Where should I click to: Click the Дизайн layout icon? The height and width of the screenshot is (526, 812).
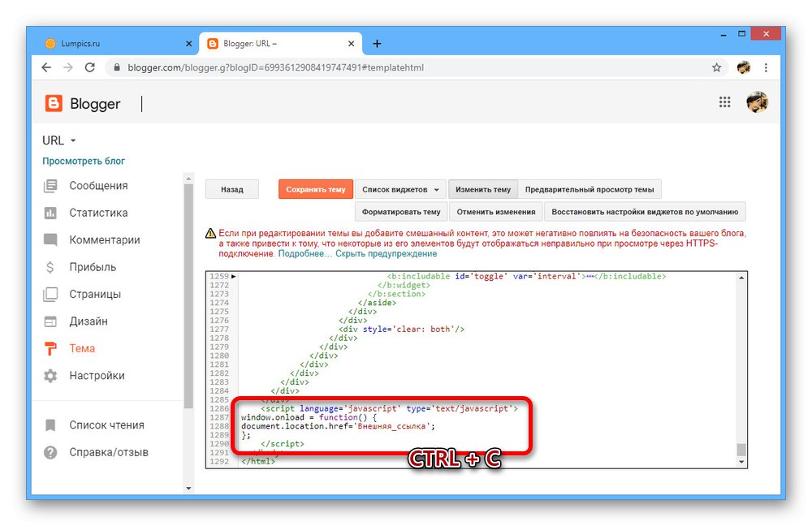click(x=50, y=321)
